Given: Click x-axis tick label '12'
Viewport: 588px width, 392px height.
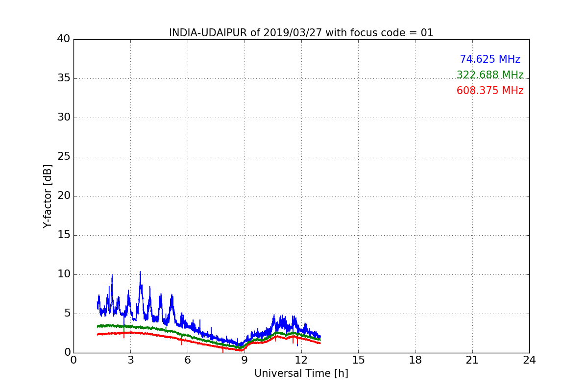Looking at the screenshot, I should (301, 360).
